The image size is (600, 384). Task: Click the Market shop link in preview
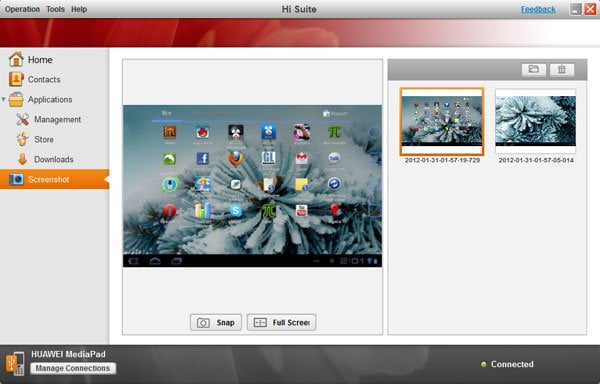pos(335,114)
